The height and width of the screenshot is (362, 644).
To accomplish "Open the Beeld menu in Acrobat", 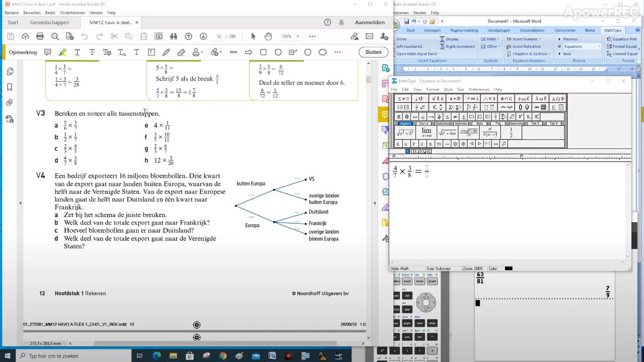I will tap(50, 13).
